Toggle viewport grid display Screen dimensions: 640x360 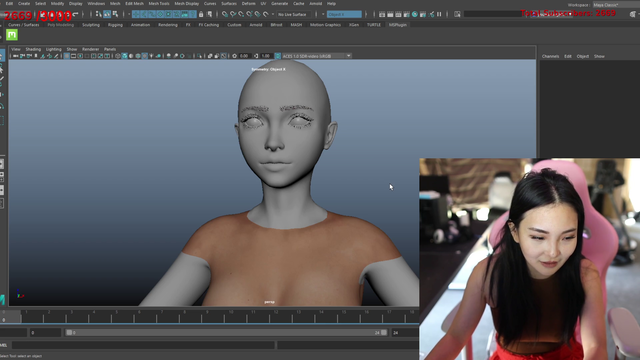(67, 56)
